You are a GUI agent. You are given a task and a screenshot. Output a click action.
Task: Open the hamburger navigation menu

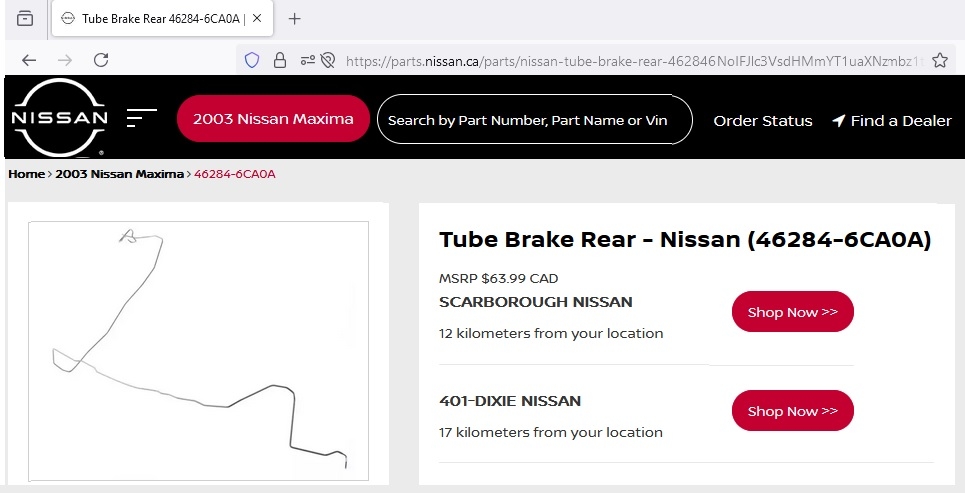click(142, 118)
